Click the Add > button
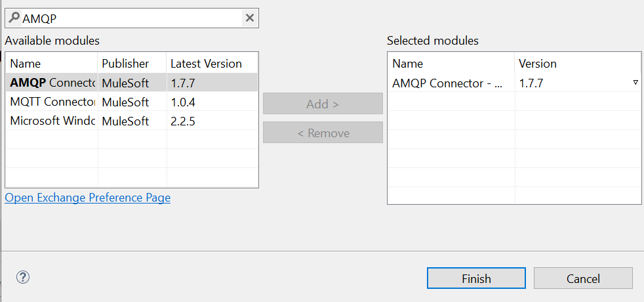 (x=323, y=104)
